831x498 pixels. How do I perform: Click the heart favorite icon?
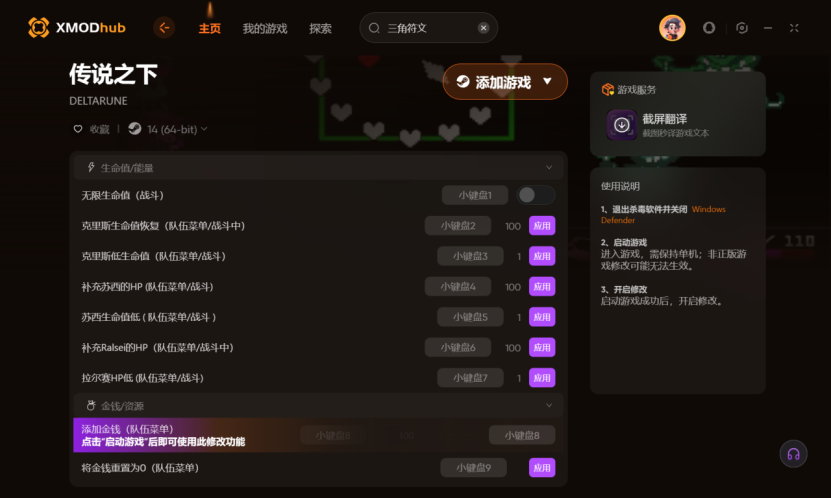tap(78, 129)
